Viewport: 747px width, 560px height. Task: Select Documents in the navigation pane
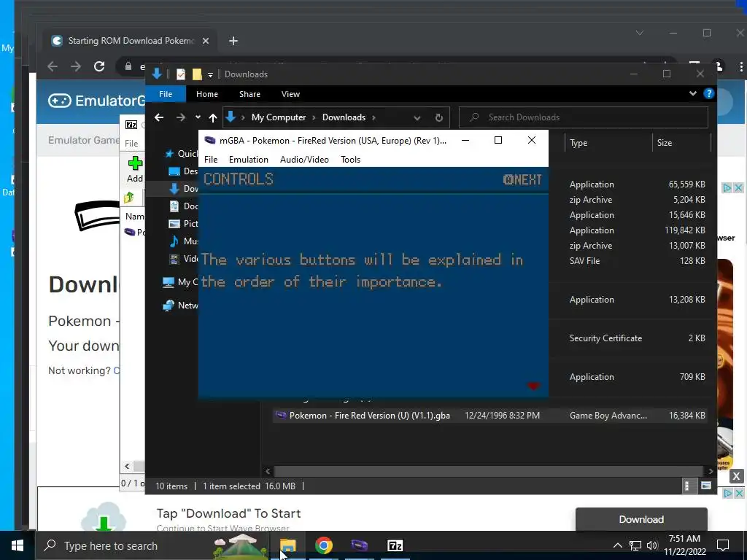pyautogui.click(x=184, y=206)
